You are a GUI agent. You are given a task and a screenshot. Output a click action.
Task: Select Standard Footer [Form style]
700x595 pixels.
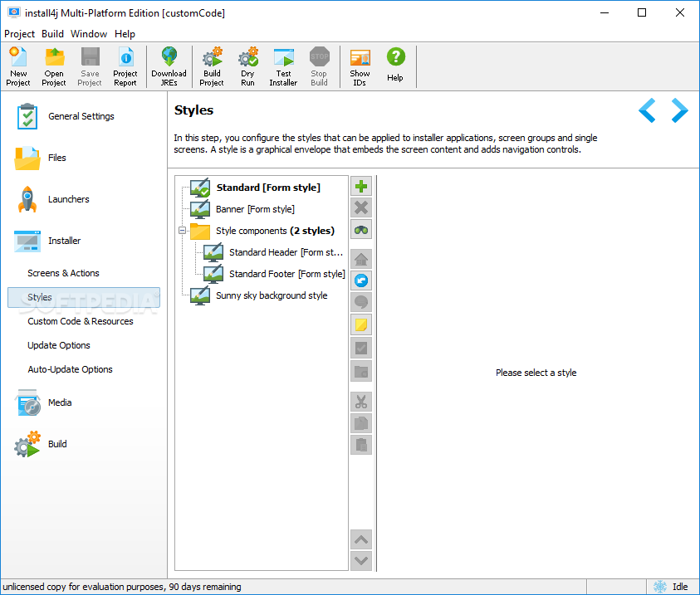click(274, 274)
